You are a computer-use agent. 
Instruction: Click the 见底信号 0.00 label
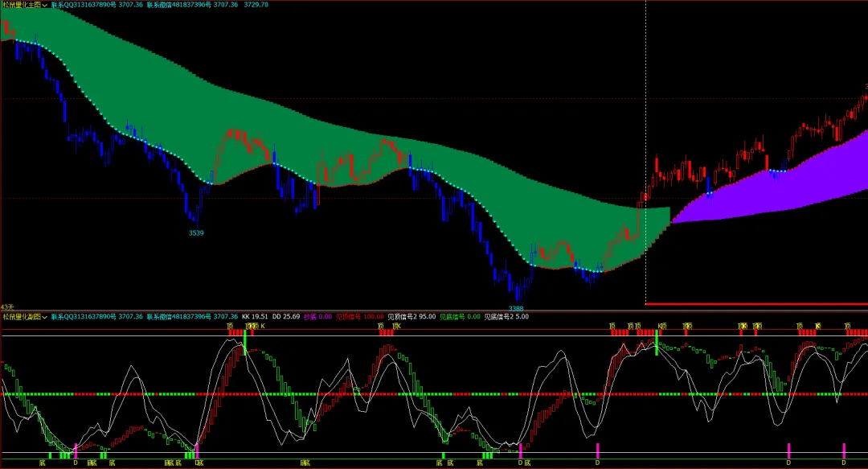coord(460,316)
